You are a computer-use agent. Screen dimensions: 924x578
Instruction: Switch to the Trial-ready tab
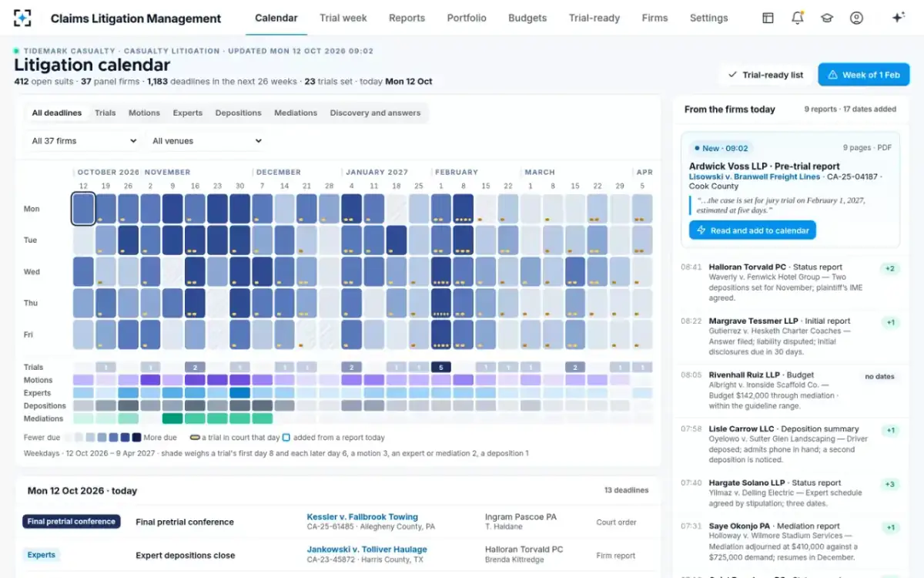594,18
